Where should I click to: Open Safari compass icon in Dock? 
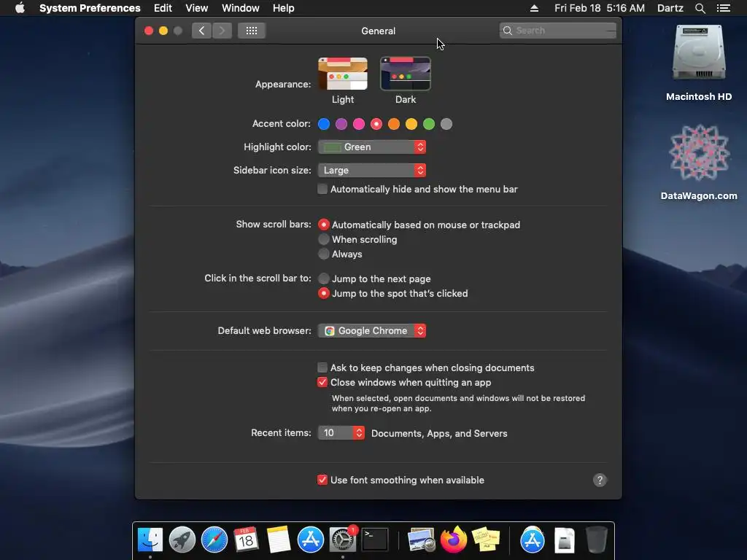click(214, 540)
